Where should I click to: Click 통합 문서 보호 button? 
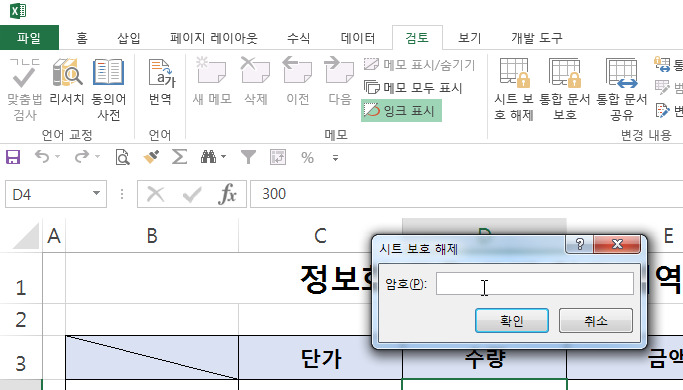coord(565,89)
